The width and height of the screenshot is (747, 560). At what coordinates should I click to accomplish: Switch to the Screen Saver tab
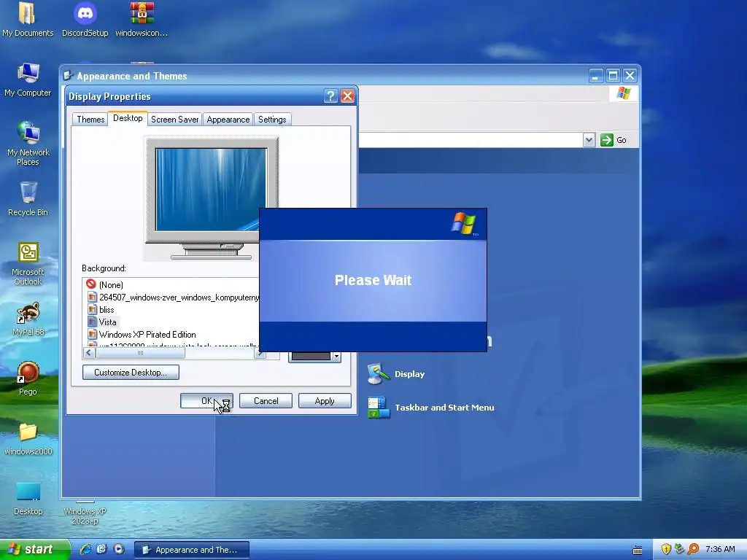click(175, 120)
